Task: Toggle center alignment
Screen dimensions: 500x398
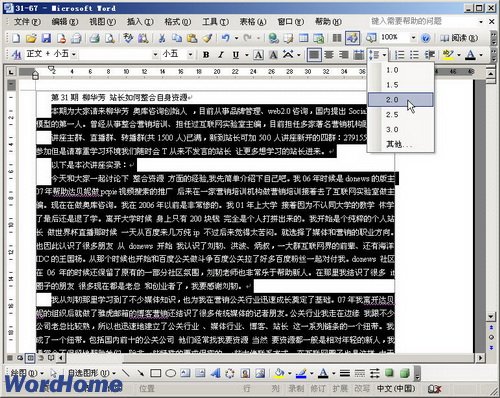Action: [x=329, y=54]
